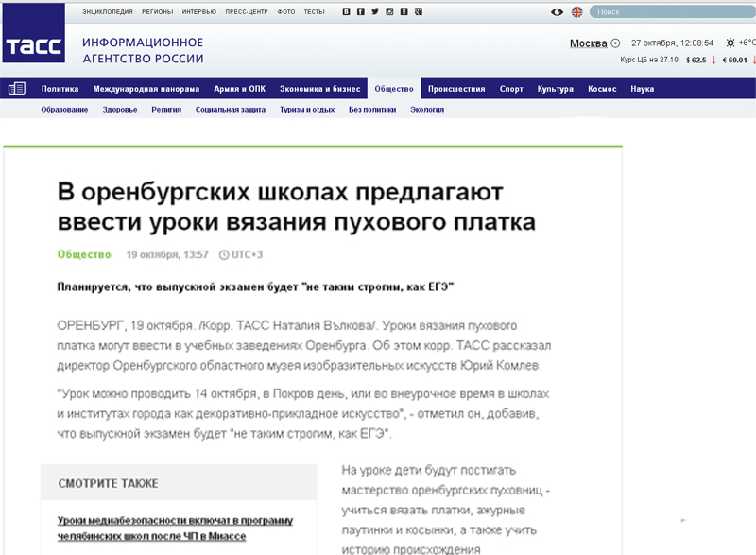
Task: Click the article headline about пухового платка
Action: pos(297,207)
